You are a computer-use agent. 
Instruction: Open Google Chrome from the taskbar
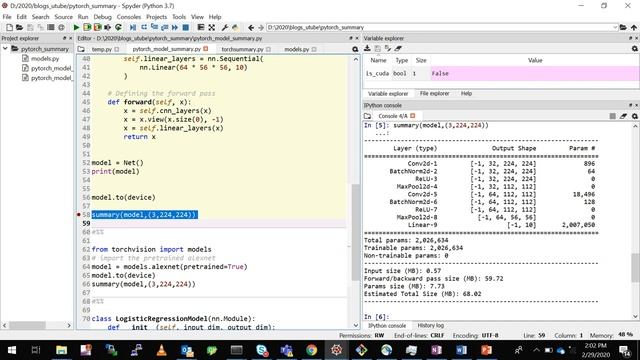click(x=311, y=350)
